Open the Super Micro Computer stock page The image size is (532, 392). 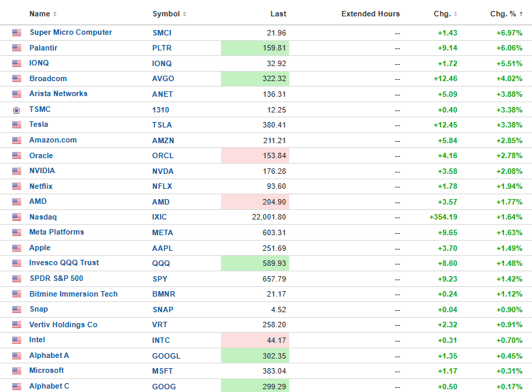(70, 32)
